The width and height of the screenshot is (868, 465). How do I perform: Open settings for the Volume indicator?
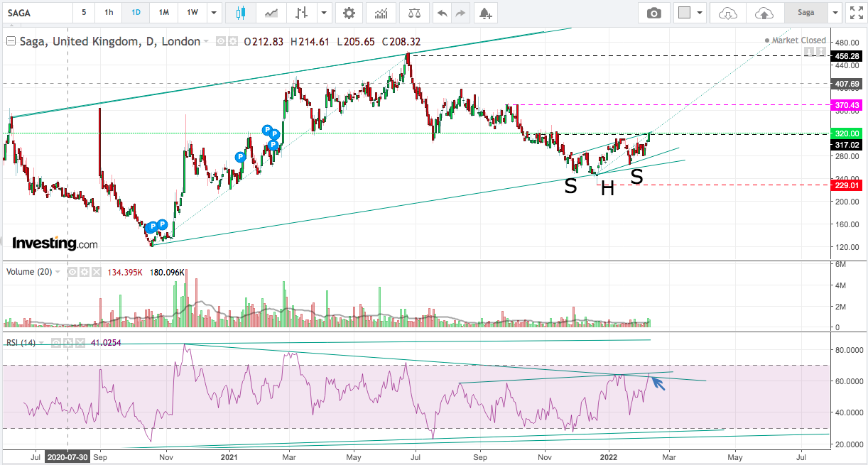pyautogui.click(x=84, y=272)
